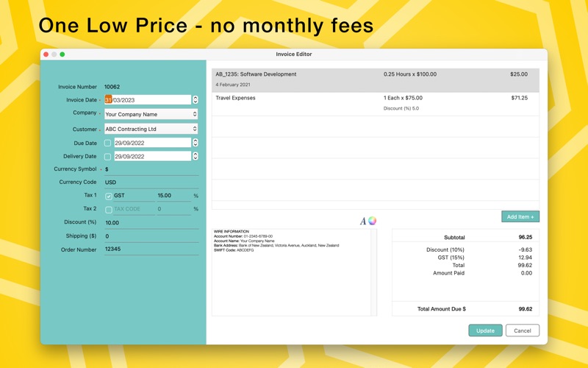The image size is (588, 368).
Task: Click the GST (15%) value 12.94
Action: 526,258
